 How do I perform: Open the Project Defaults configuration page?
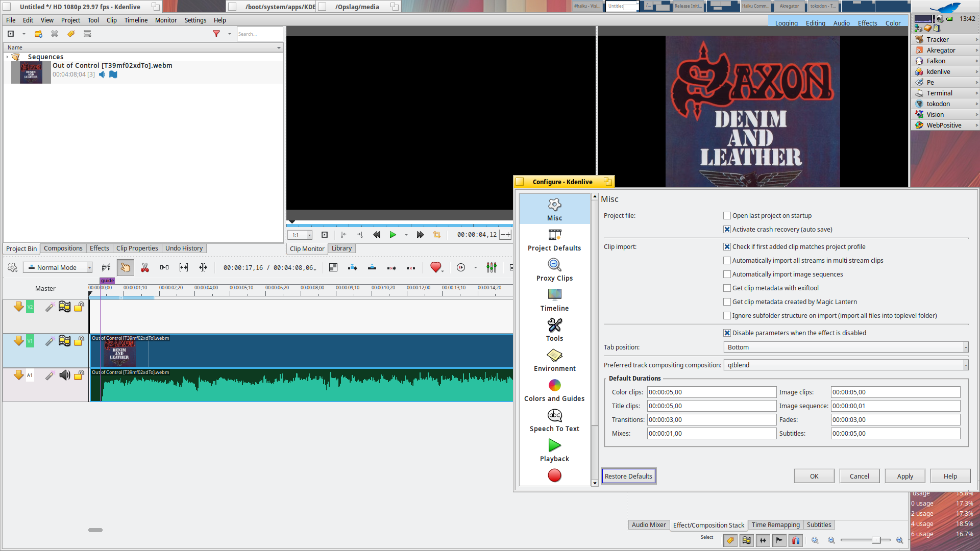(554, 240)
